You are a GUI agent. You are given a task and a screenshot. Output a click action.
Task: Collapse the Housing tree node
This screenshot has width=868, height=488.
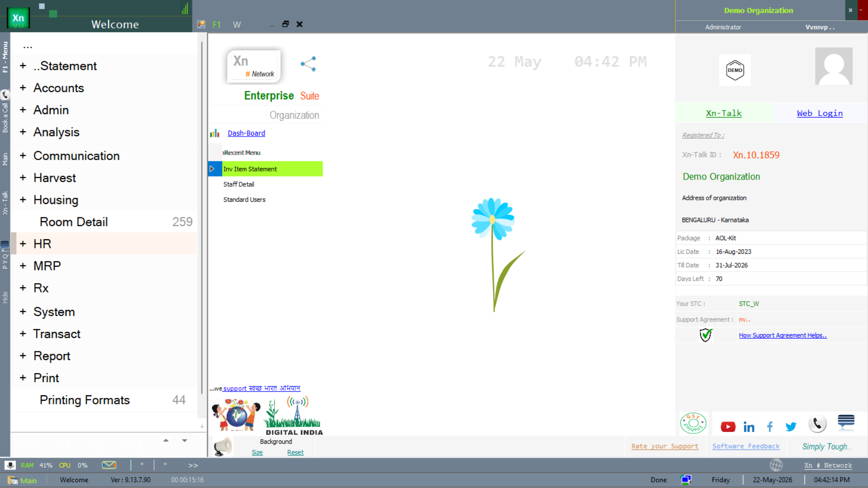pyautogui.click(x=23, y=200)
